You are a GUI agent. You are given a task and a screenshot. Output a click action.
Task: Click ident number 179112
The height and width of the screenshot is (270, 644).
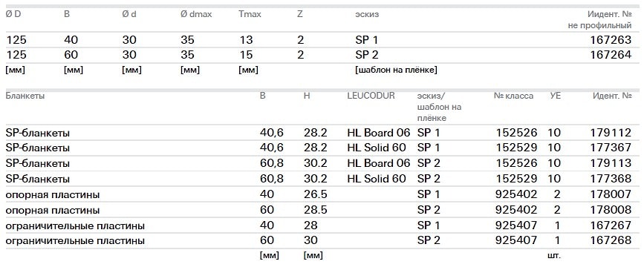(611, 133)
